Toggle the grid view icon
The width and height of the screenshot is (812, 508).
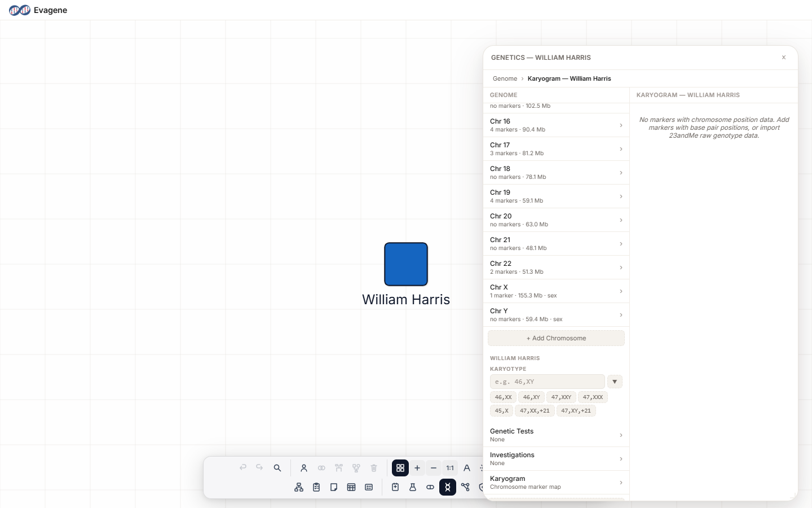click(400, 468)
